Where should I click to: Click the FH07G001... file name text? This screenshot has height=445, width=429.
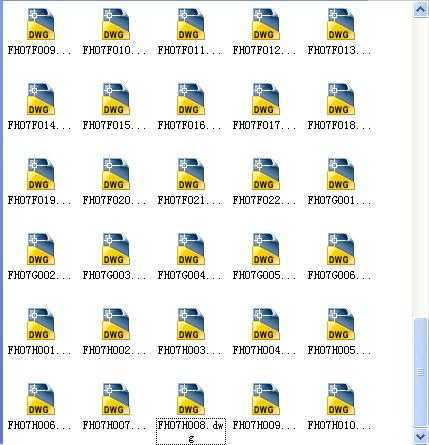click(x=339, y=200)
